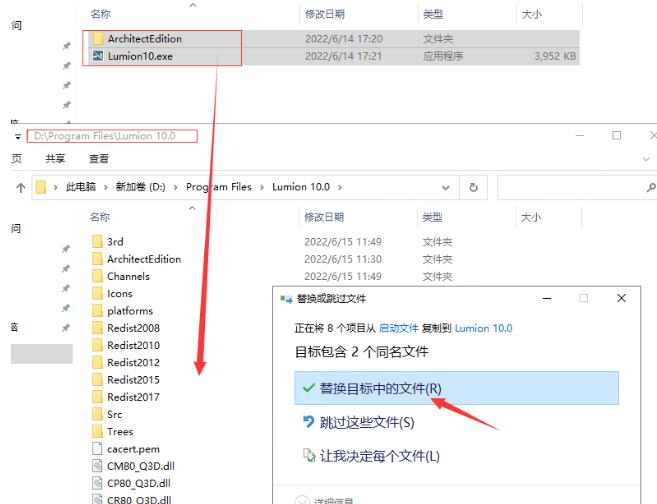Viewport: 657px width, 504px height.
Task: Click 此电脑 in the breadcrumb path
Action: [81, 187]
